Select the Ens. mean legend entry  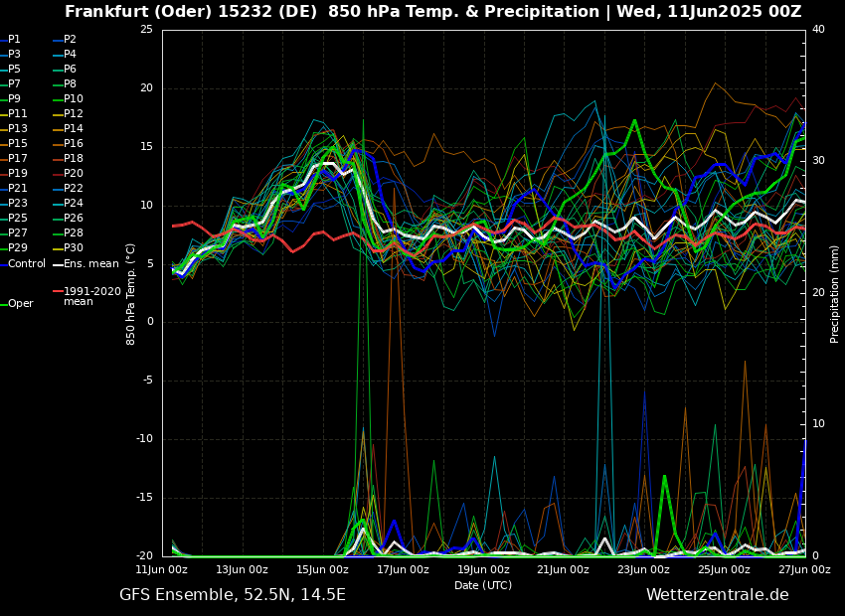point(86,264)
